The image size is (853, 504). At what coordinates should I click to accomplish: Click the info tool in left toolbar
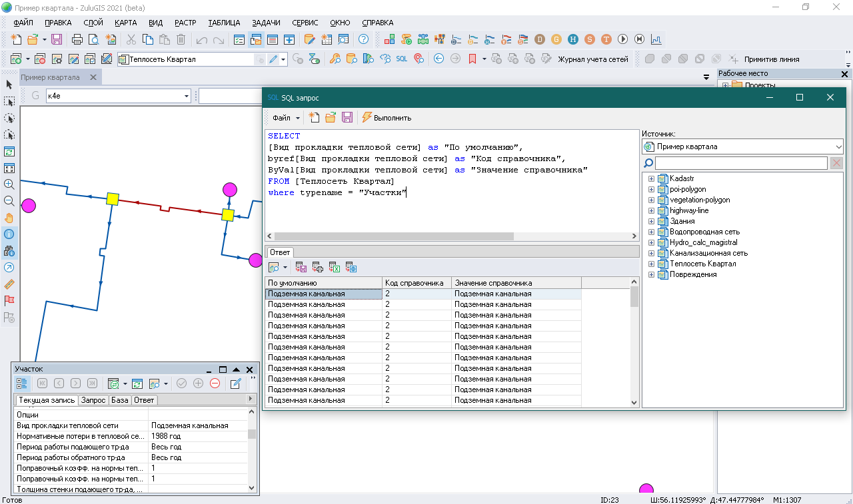(9, 234)
